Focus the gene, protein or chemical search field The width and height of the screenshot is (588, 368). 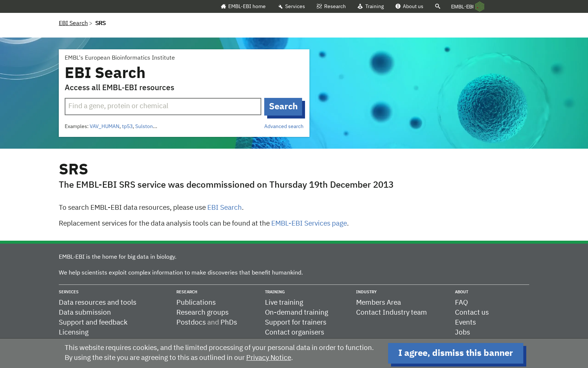[x=163, y=106]
